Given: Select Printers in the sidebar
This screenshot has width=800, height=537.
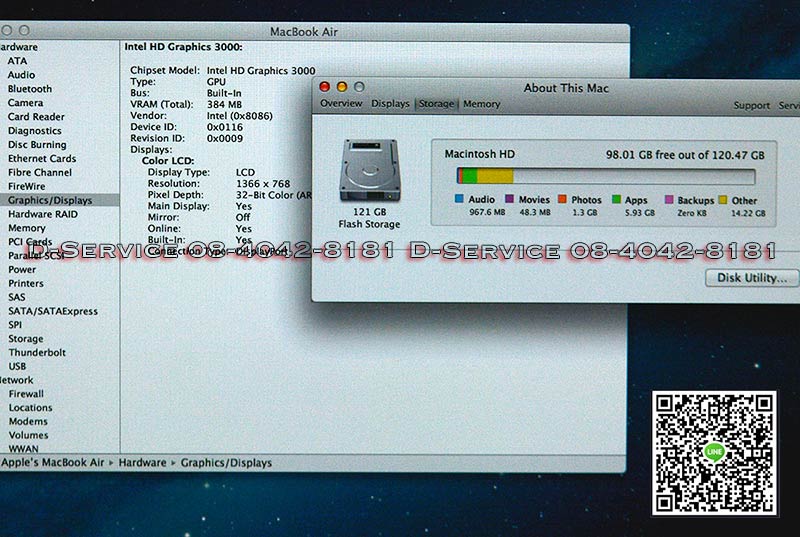Looking at the screenshot, I should pyautogui.click(x=26, y=283).
